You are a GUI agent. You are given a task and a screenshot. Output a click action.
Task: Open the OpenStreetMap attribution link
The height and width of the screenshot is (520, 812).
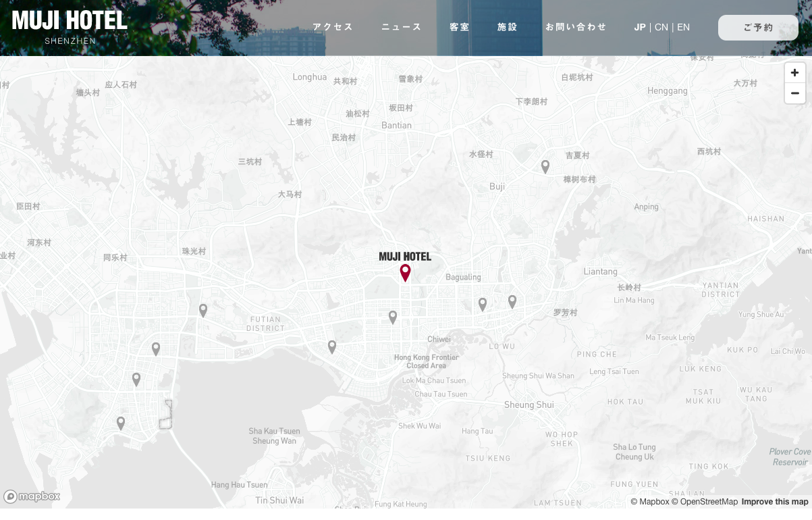tap(708, 502)
